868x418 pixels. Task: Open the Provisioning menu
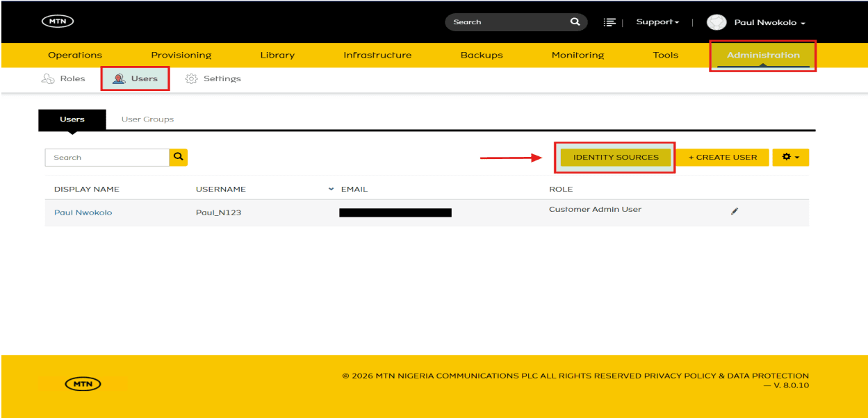[181, 55]
